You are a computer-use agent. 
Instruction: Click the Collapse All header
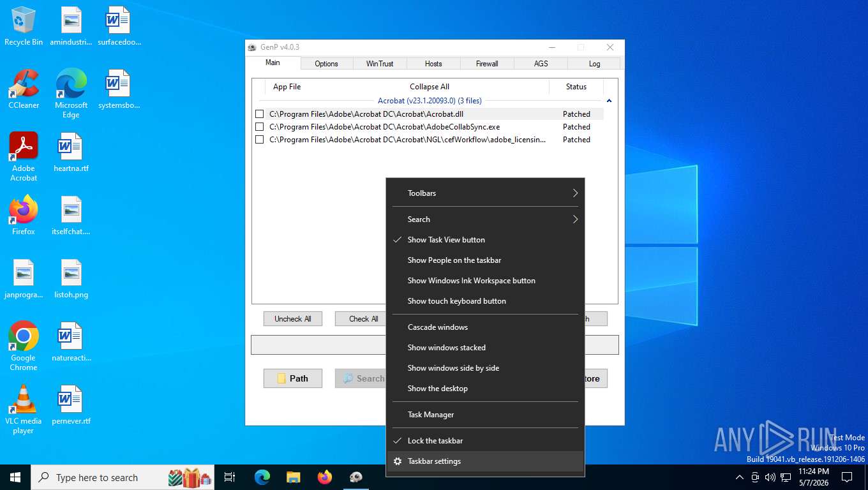pyautogui.click(x=430, y=87)
